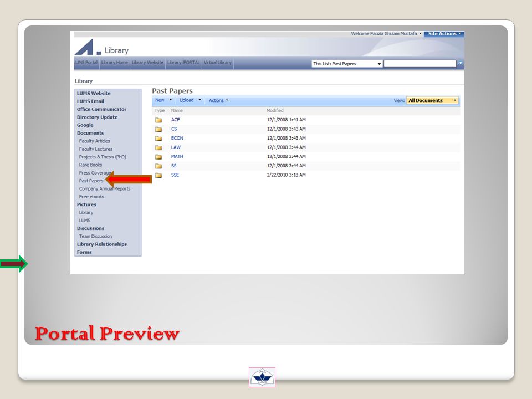Image resolution: width=532 pixels, height=399 pixels.
Task: Sort by the Name column header
Action: (x=177, y=111)
